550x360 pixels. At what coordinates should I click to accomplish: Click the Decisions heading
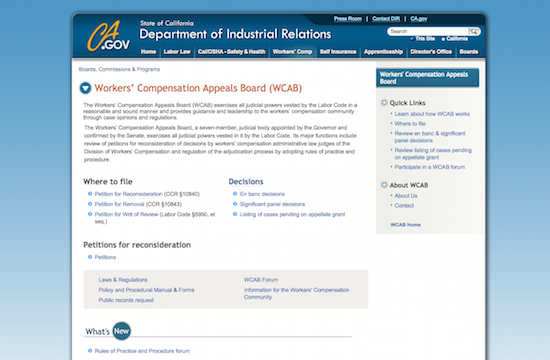246,181
